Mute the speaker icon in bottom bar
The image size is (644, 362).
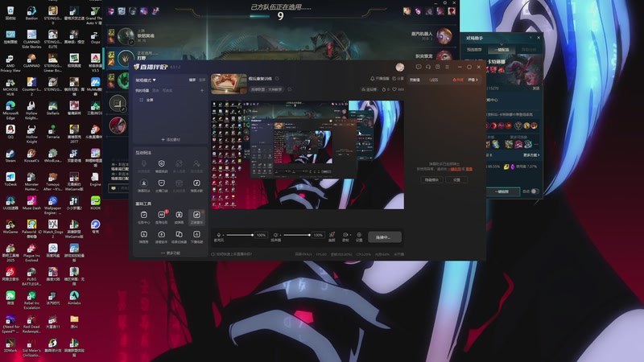coord(275,235)
